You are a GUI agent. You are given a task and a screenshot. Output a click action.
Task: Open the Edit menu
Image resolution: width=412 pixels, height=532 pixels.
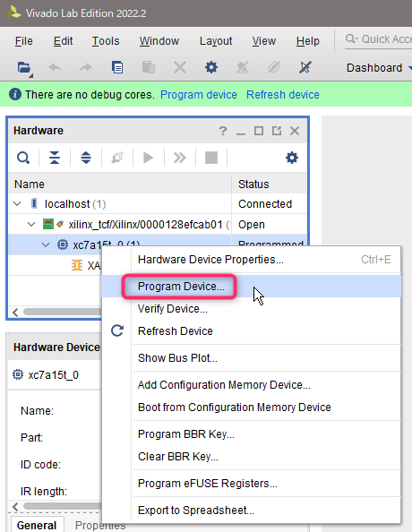[63, 41]
